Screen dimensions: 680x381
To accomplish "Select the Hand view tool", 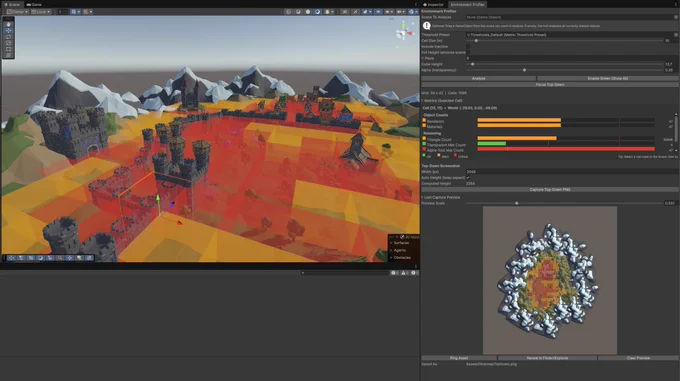I will tap(8, 24).
